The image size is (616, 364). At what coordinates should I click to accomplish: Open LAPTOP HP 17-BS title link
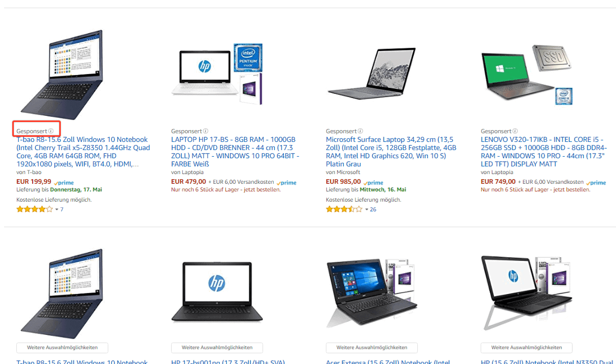pyautogui.click(x=235, y=152)
